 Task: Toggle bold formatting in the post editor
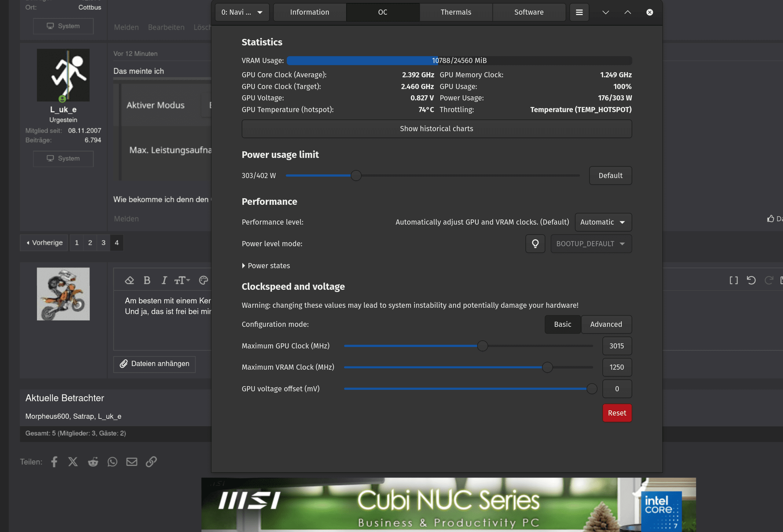147,280
